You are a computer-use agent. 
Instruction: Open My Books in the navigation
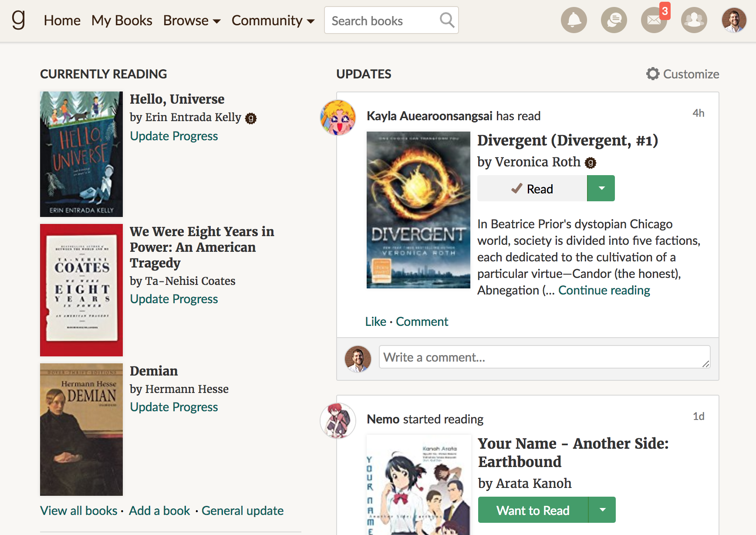pyautogui.click(x=122, y=20)
